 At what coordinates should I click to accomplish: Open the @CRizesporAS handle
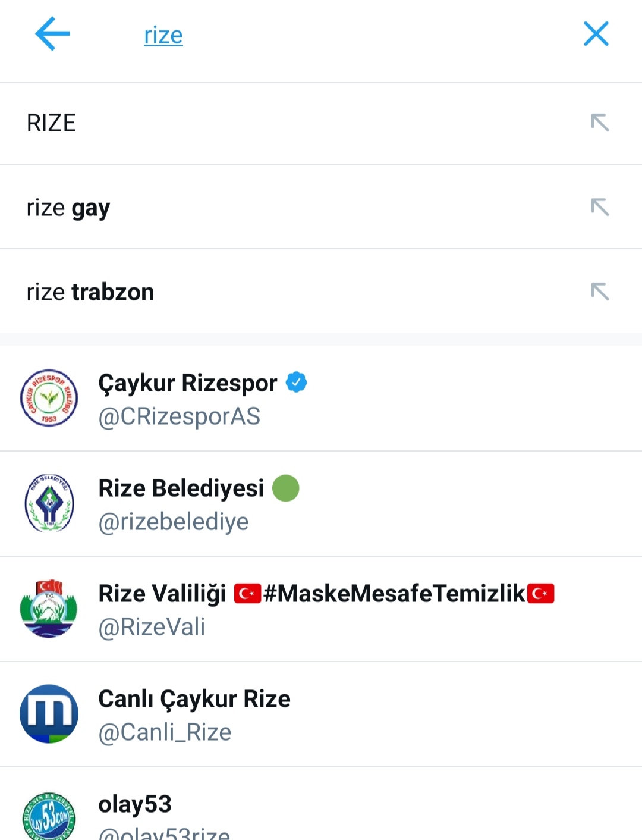(x=180, y=416)
